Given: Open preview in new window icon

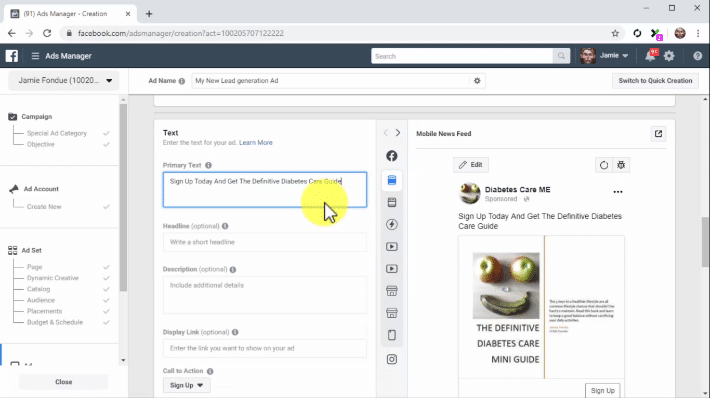Looking at the screenshot, I should click(x=658, y=134).
